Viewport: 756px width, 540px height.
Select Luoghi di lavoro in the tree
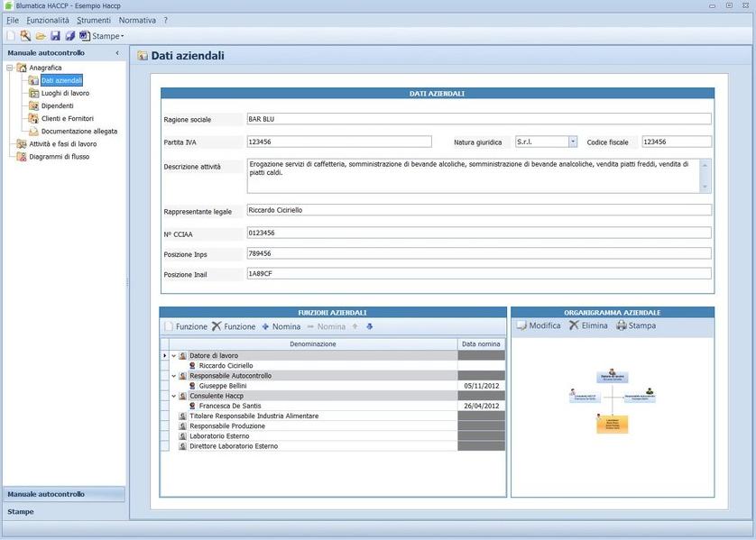65,93
